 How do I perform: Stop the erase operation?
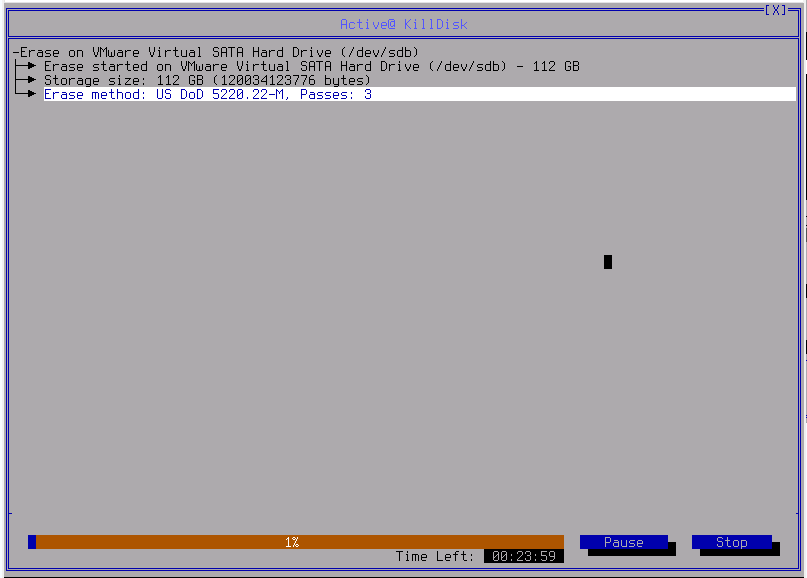pos(731,542)
